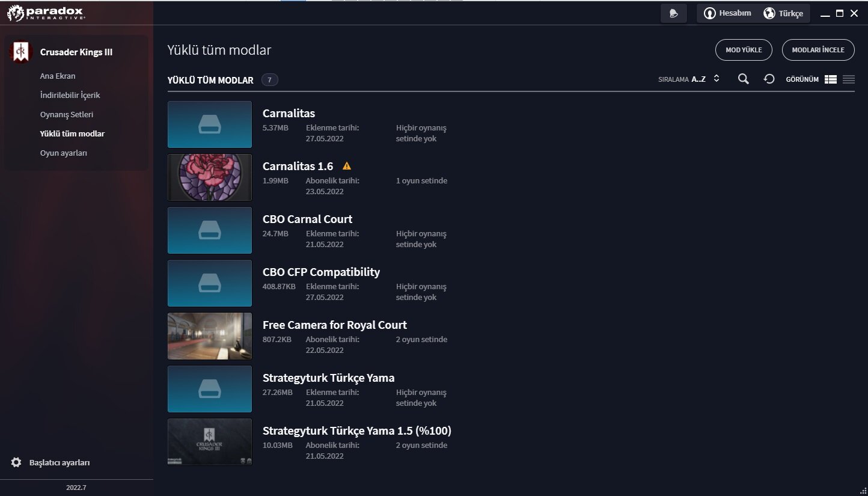Click the Carnalitas mod title text

(289, 114)
